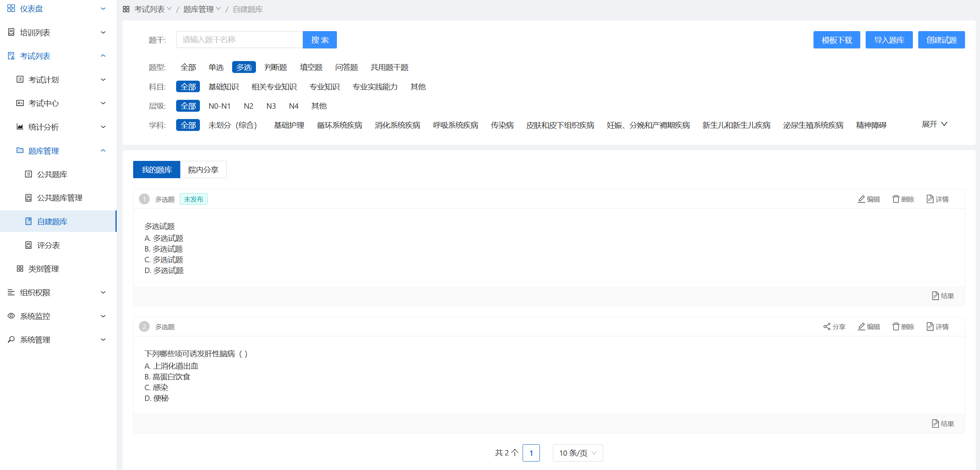The height and width of the screenshot is (470, 980).
Task: Select single-choice question type filter
Action: click(x=216, y=67)
